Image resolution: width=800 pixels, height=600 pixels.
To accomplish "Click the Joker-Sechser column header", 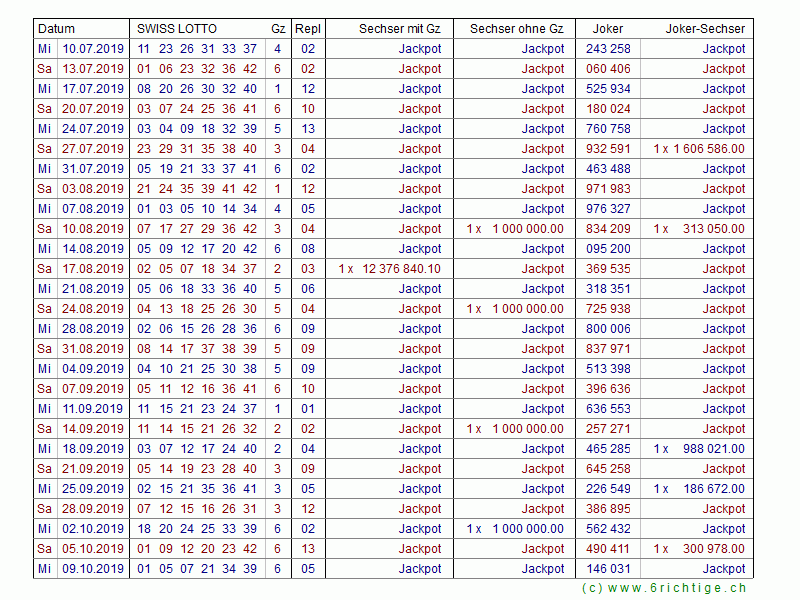I will [x=705, y=29].
